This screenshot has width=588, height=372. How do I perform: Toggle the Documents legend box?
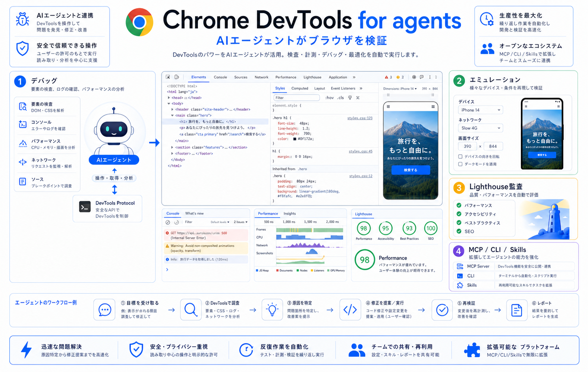click(277, 271)
